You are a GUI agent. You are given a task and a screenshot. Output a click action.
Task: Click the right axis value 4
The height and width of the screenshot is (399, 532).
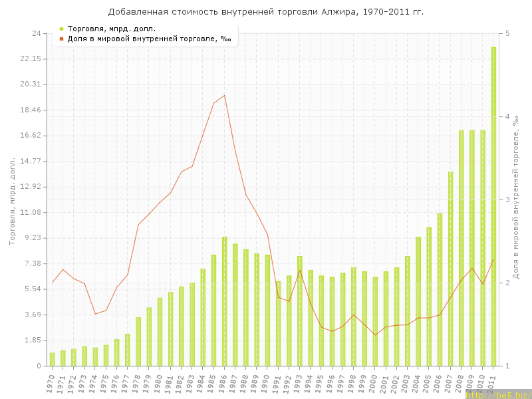point(507,117)
